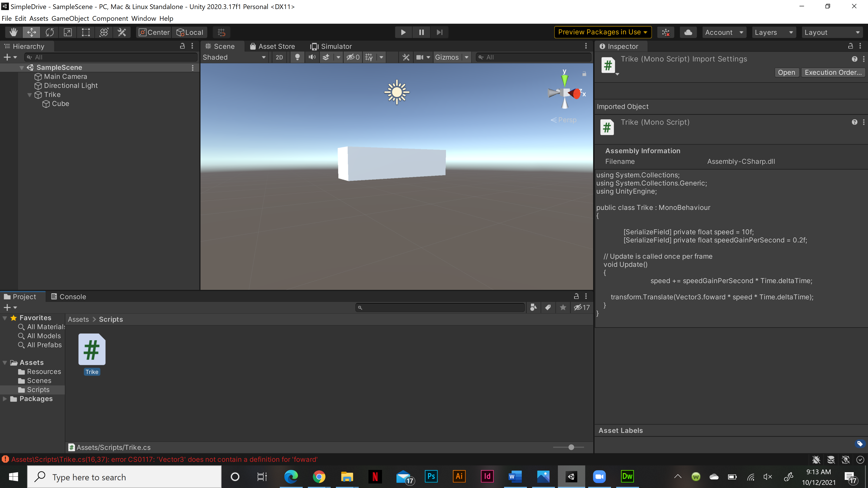This screenshot has width=868, height=488.
Task: Toggle grid snapping icon in toolbar
Action: point(221,32)
